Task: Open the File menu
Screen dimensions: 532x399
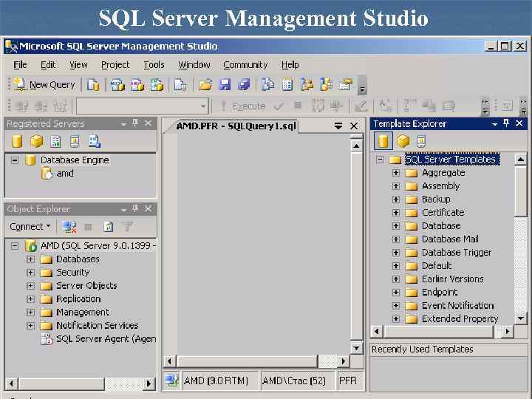Action: (20, 65)
